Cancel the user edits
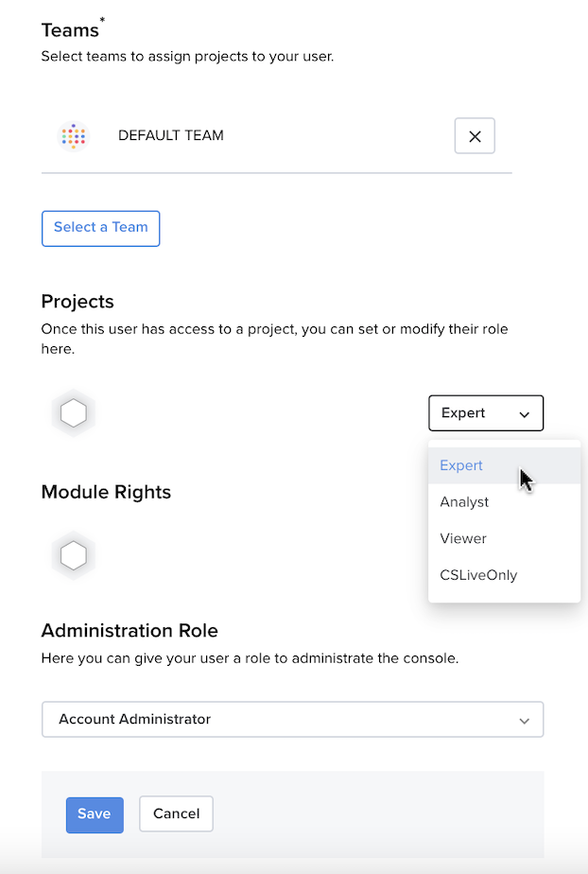 click(176, 813)
